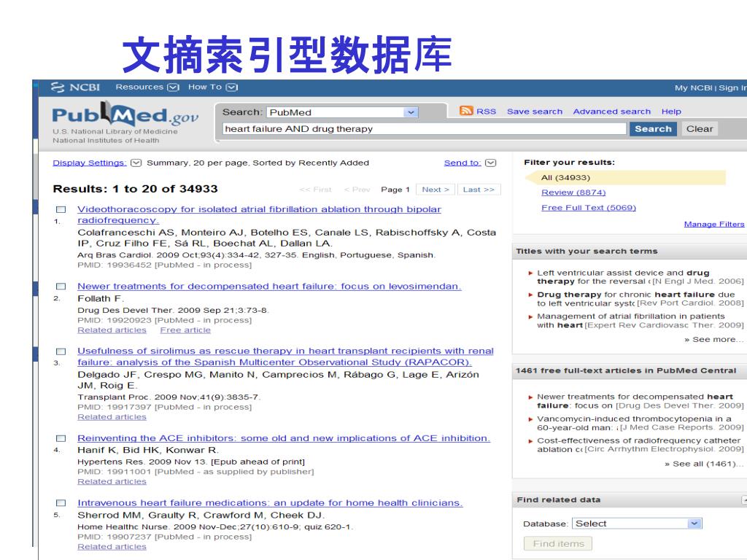This screenshot has width=747, height=560.
Task: Open Reinventing the ACE inhibitors article
Action: pos(284,438)
